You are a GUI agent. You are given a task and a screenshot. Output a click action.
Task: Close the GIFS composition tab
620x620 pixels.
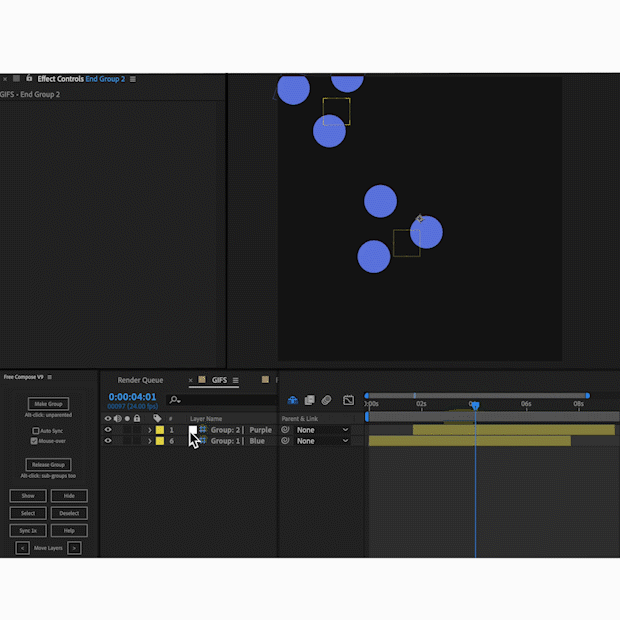point(191,380)
